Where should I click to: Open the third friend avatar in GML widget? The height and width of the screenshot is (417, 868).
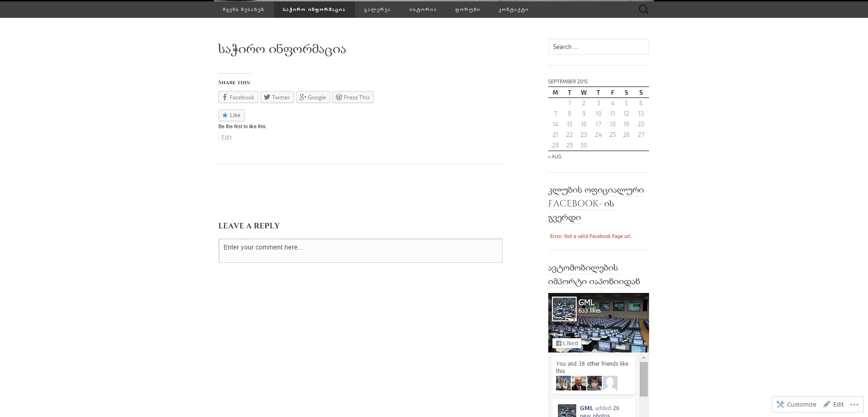tap(594, 383)
